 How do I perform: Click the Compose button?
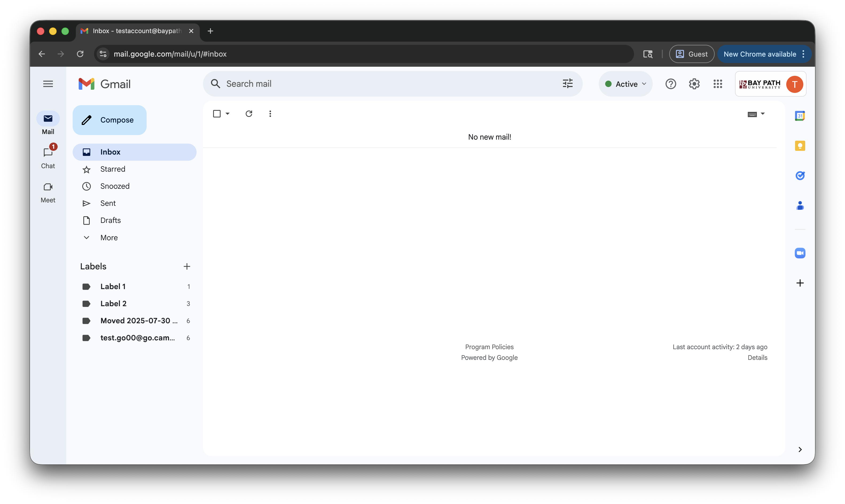coord(109,120)
